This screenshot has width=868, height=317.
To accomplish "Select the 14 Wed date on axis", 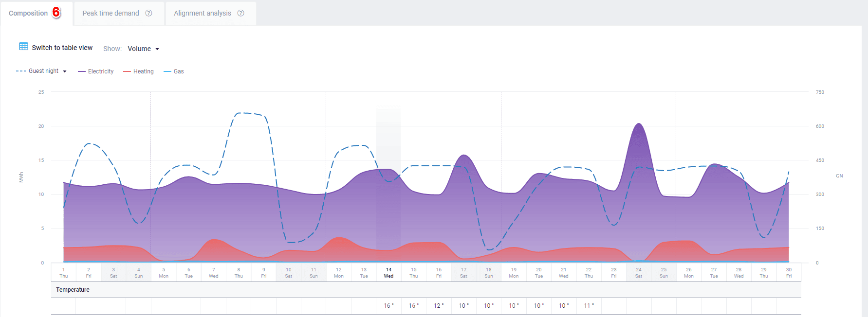I will [x=388, y=273].
